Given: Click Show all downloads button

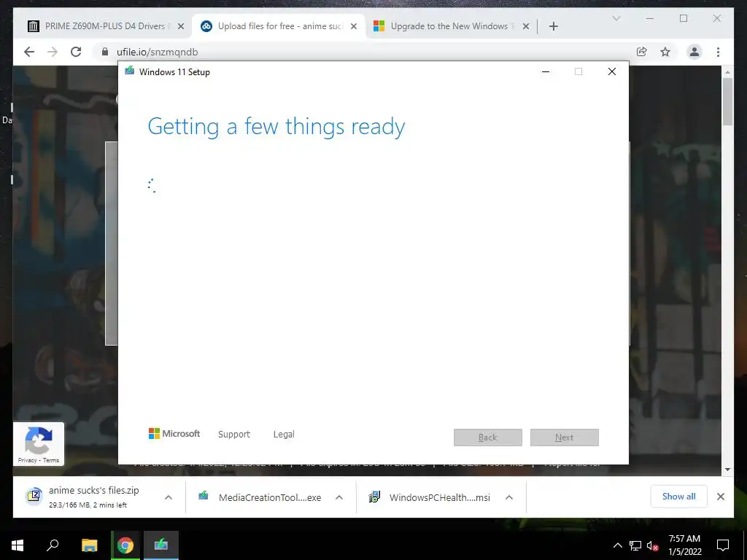Looking at the screenshot, I should click(x=678, y=497).
